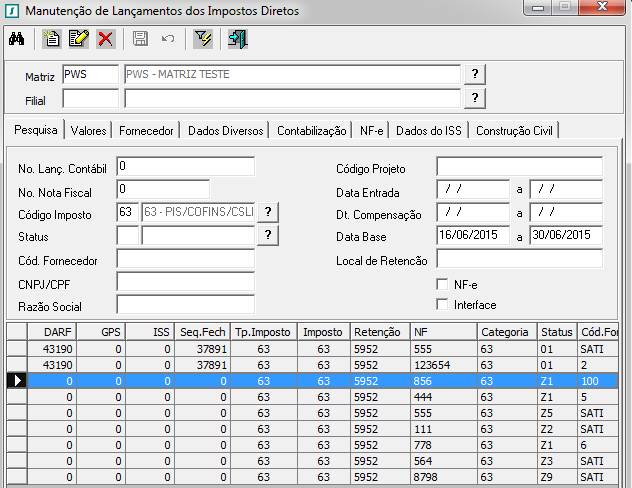Sort by the DARF column header

[x=51, y=332]
